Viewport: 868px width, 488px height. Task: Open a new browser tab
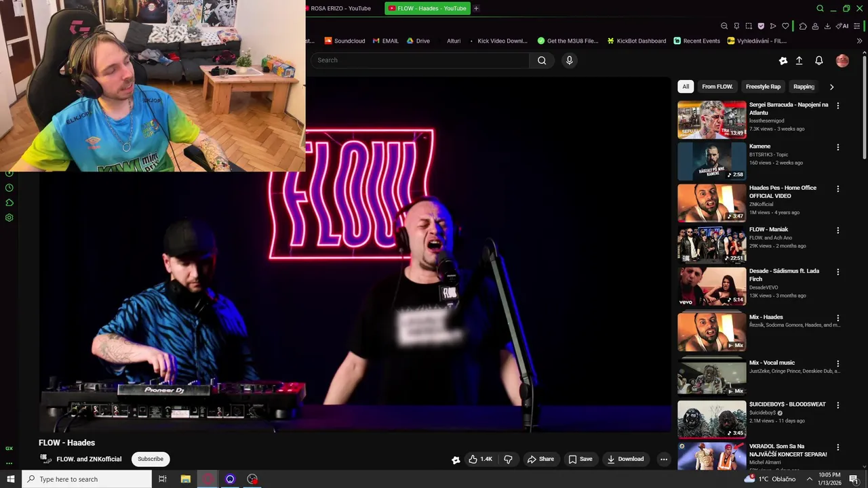(476, 8)
